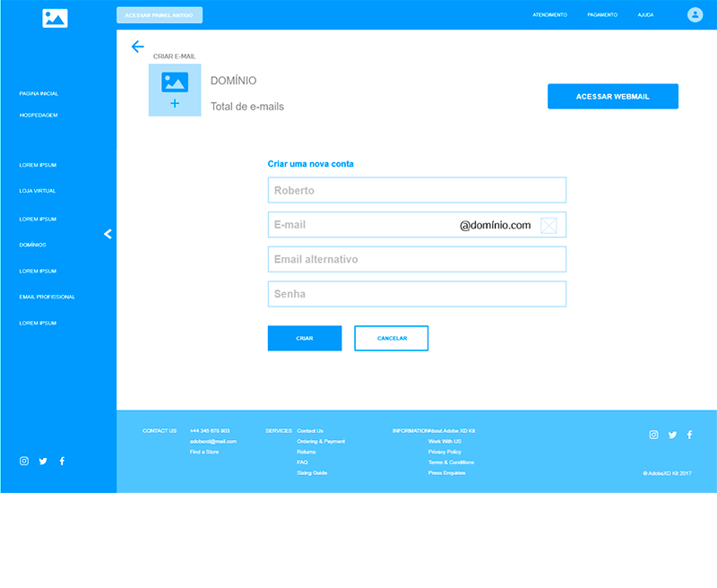
Task: Open the Atendimento top menu
Action: click(549, 15)
